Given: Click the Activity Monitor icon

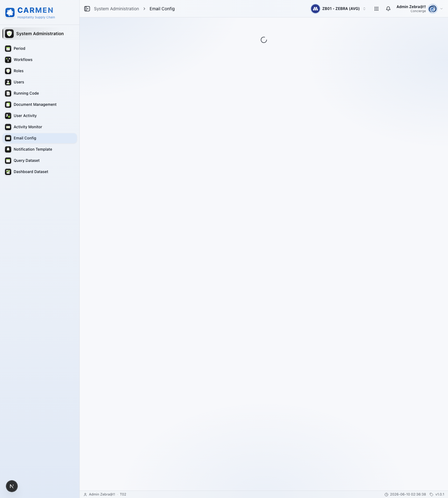Looking at the screenshot, I should click(8, 127).
